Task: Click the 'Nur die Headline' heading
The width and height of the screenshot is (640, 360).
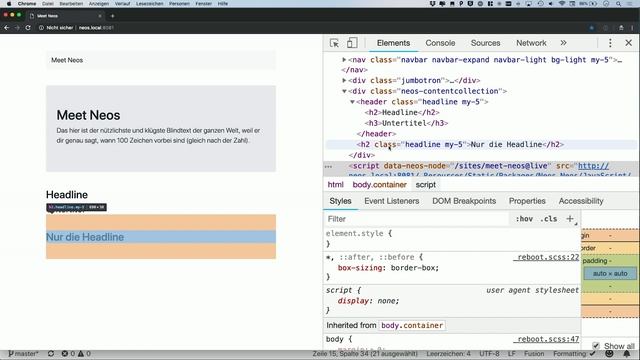Action: [85, 237]
